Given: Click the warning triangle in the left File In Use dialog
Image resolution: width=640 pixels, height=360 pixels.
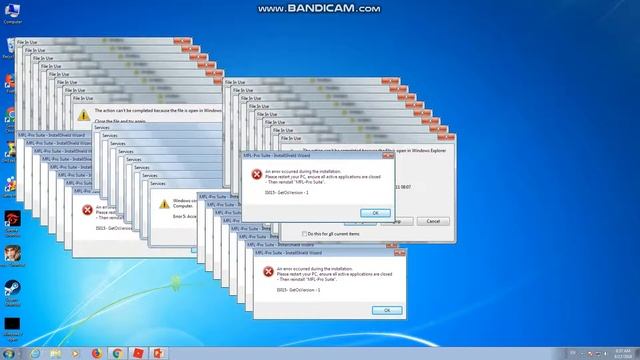Looking at the screenshot, I should click(84, 115).
